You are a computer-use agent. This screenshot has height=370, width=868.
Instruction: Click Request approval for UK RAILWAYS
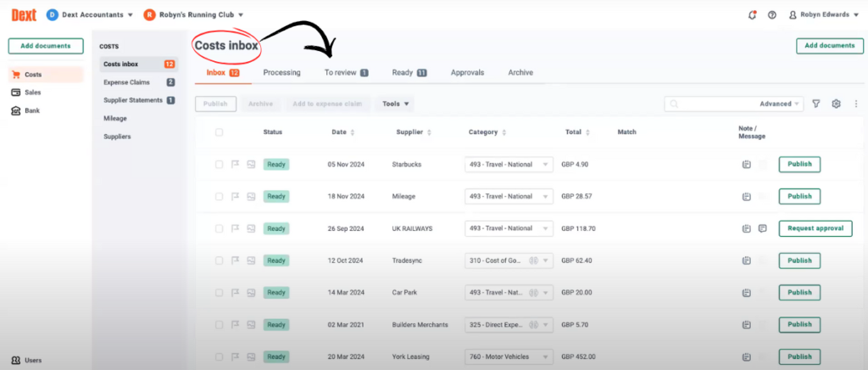[x=816, y=228]
